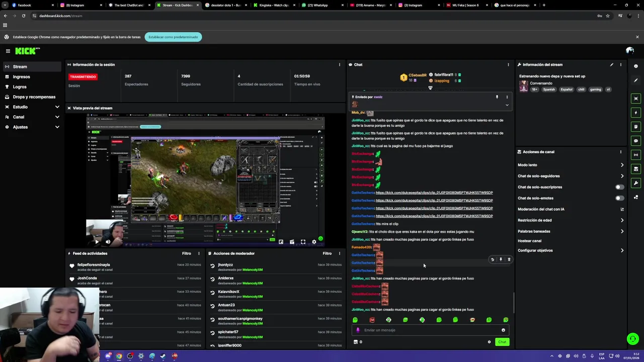Edit stream information with pencil icon
644x362 pixels.
pos(612,65)
